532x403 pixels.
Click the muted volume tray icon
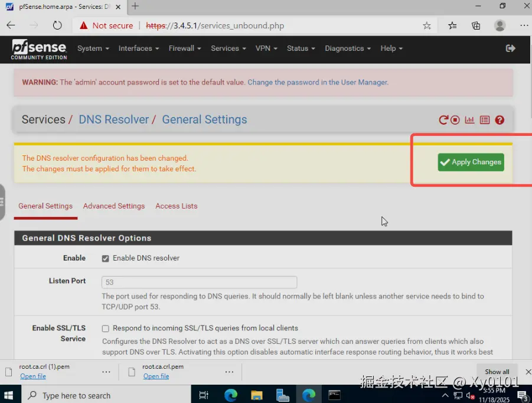point(470,395)
